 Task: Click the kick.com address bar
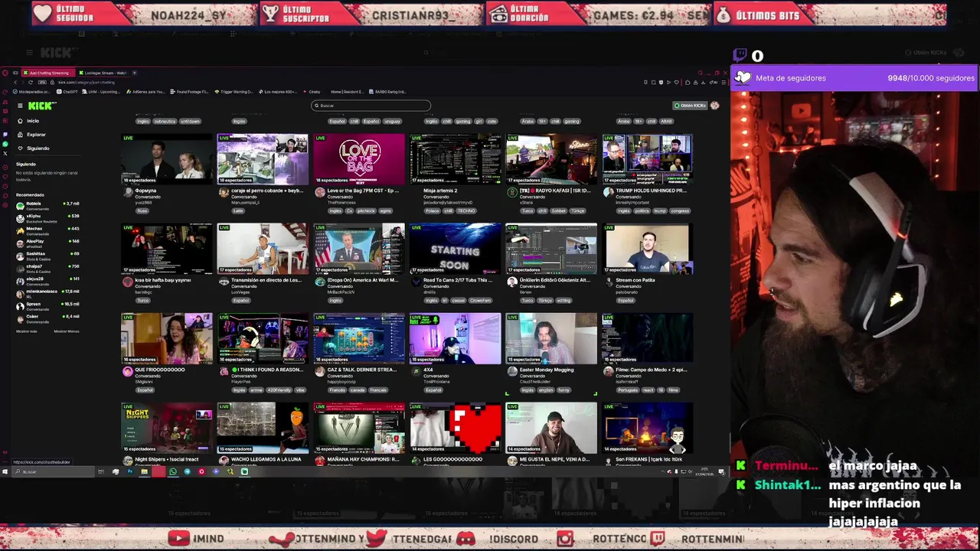click(87, 82)
